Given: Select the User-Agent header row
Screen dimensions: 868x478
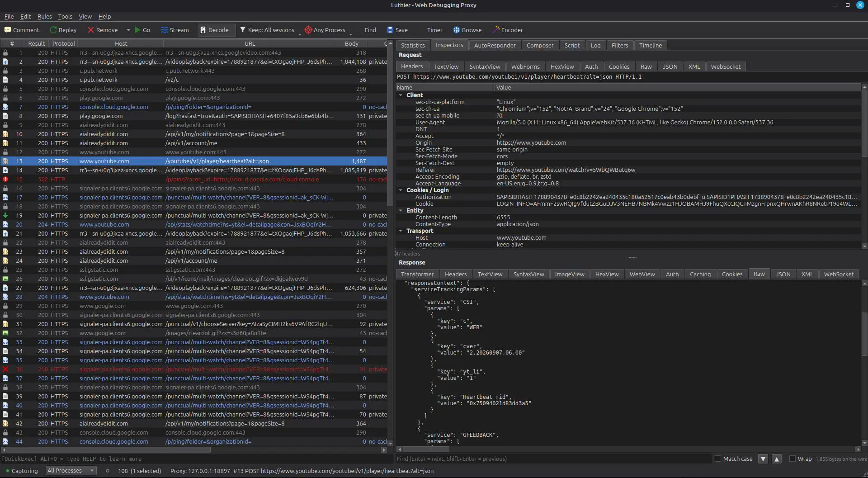Looking at the screenshot, I should tap(628, 122).
